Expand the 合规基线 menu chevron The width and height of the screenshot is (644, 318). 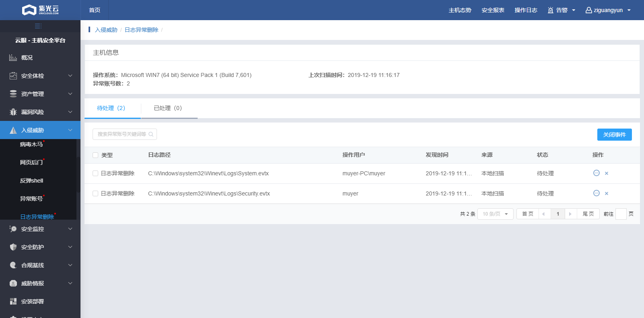(x=70, y=265)
